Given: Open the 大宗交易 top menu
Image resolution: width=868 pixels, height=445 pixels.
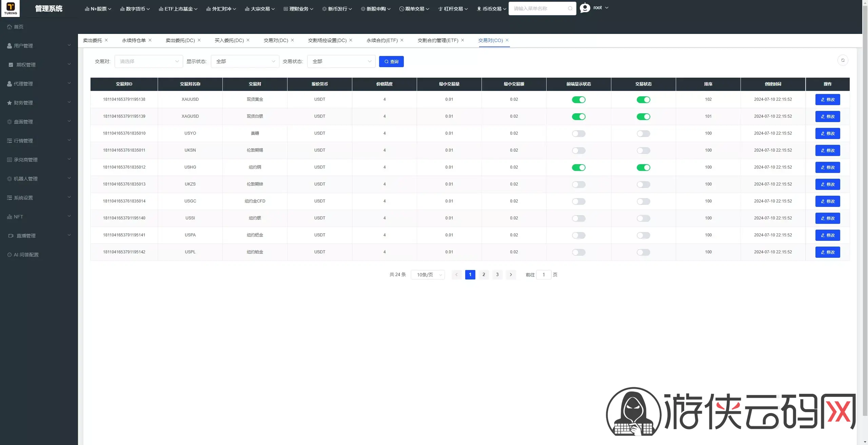Looking at the screenshot, I should tap(260, 9).
